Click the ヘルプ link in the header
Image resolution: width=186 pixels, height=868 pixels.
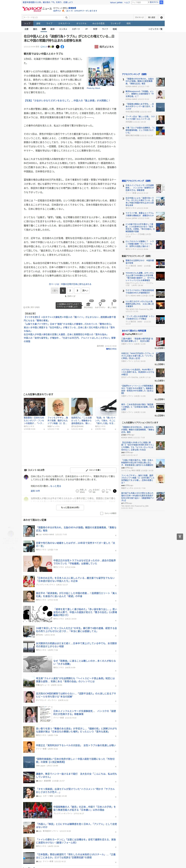click(x=127, y=2)
